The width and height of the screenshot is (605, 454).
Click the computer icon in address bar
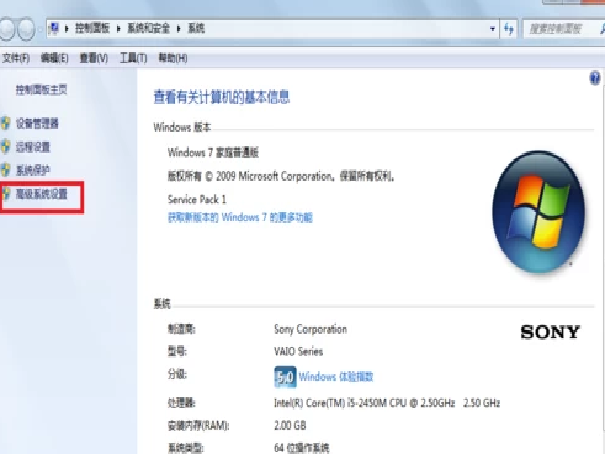point(54,28)
